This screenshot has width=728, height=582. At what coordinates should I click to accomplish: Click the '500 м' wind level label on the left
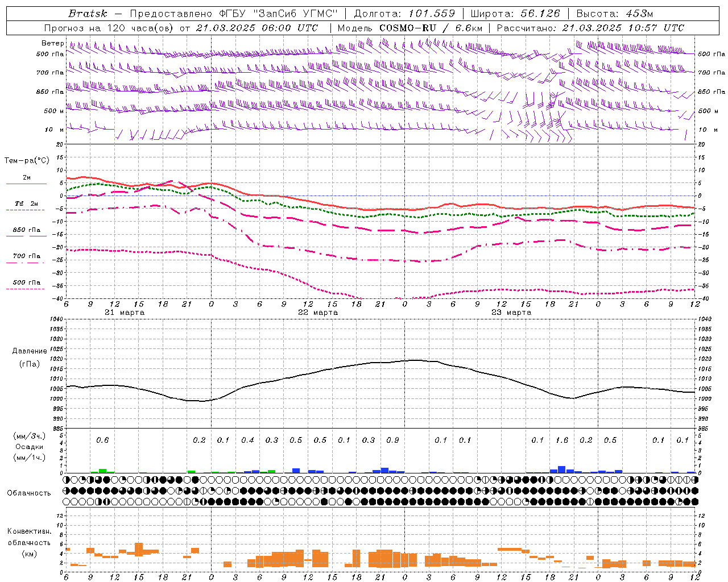54,111
